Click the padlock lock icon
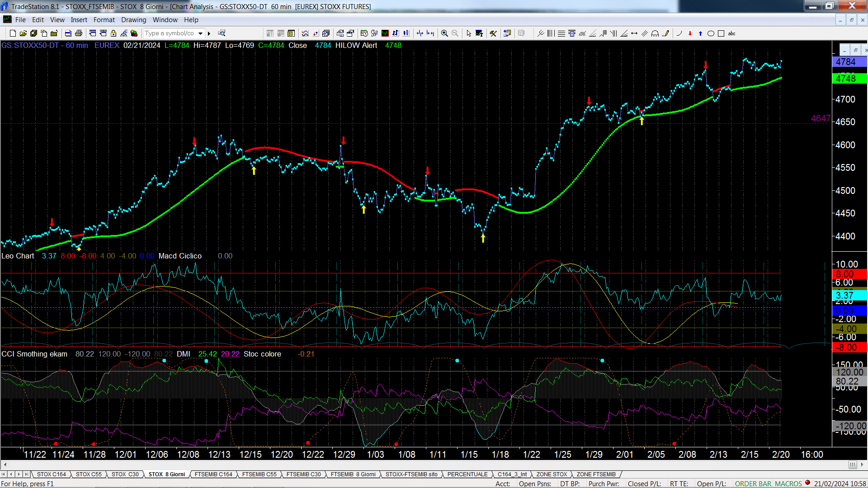The width and height of the screenshot is (868, 488). point(113,33)
